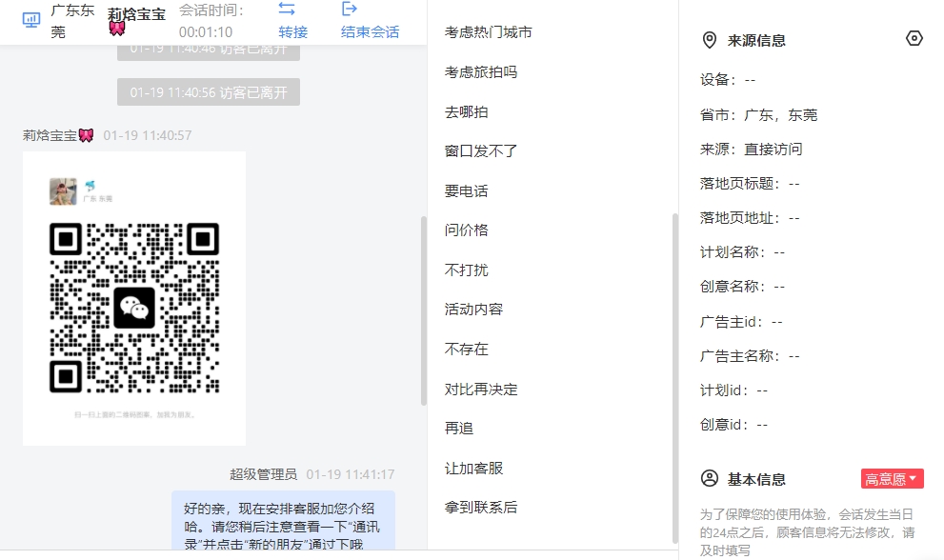Select quick reply 考虑热门城市

(489, 32)
